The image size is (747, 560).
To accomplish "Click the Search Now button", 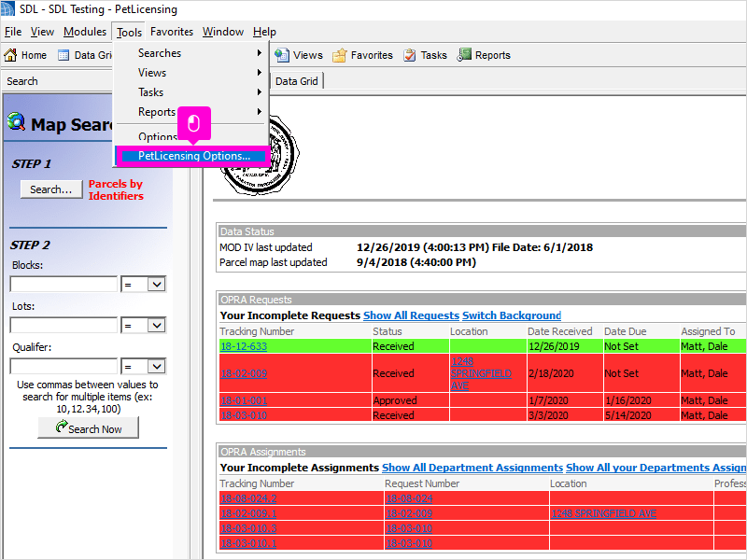I will point(88,427).
